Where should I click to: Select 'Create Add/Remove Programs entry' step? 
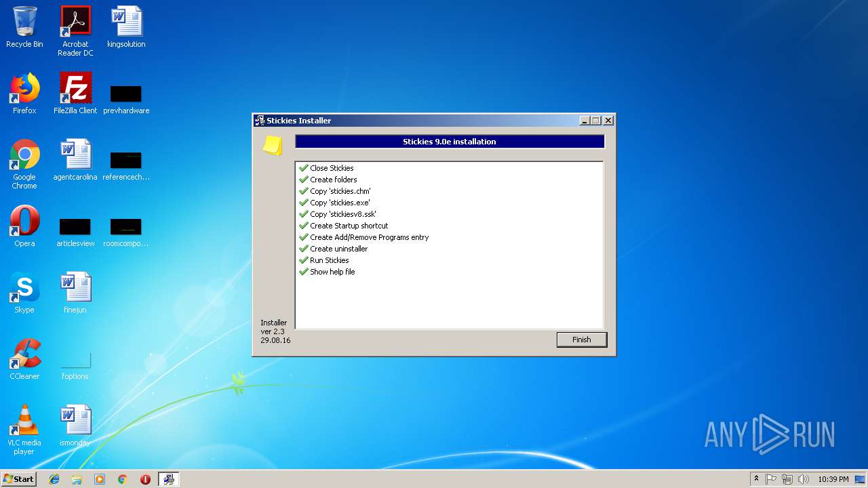[369, 237]
